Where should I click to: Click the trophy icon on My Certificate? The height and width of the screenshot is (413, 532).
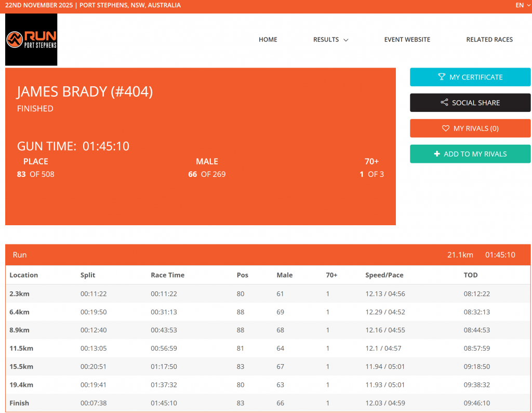(x=442, y=77)
